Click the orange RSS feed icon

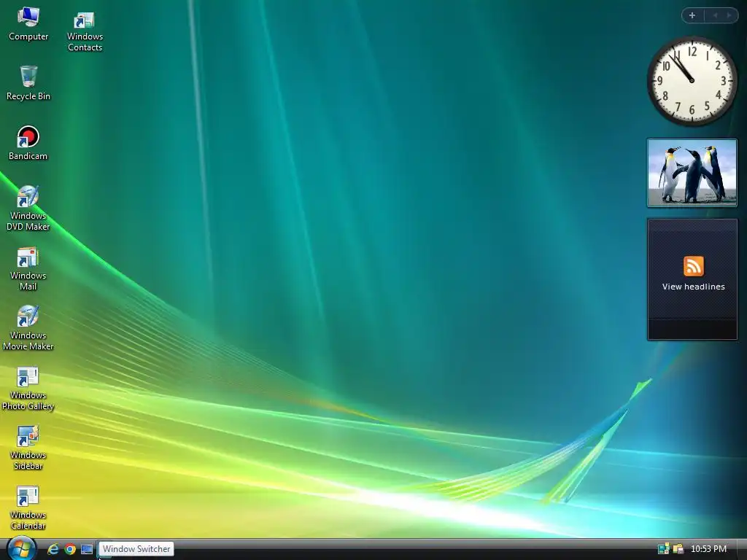[x=693, y=265]
